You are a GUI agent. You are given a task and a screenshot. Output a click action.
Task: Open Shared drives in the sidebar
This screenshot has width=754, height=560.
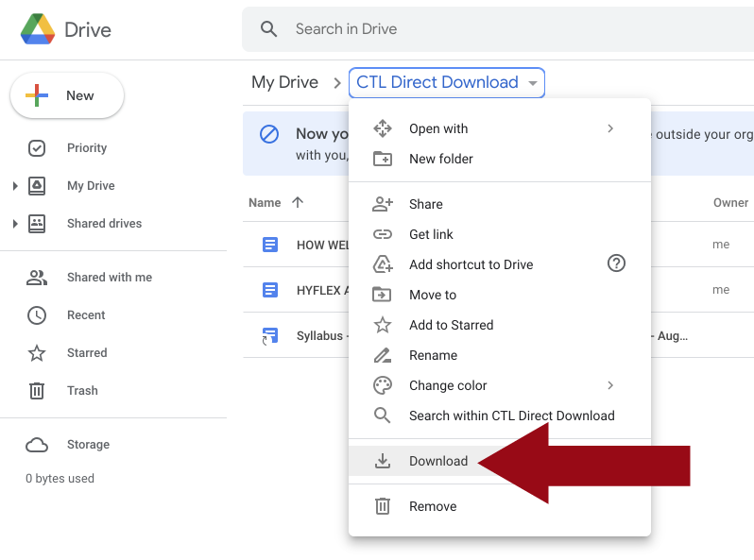click(104, 224)
